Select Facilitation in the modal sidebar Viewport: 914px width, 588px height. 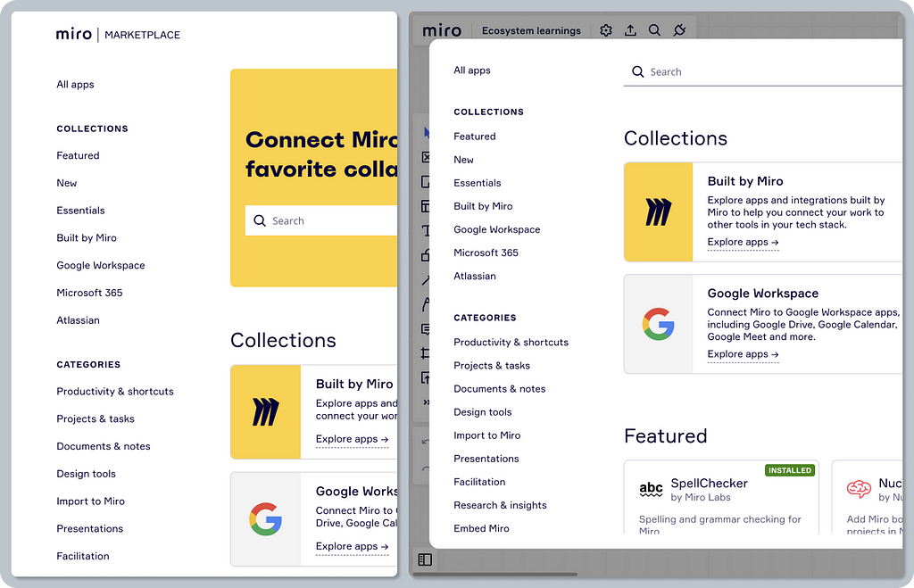[479, 482]
